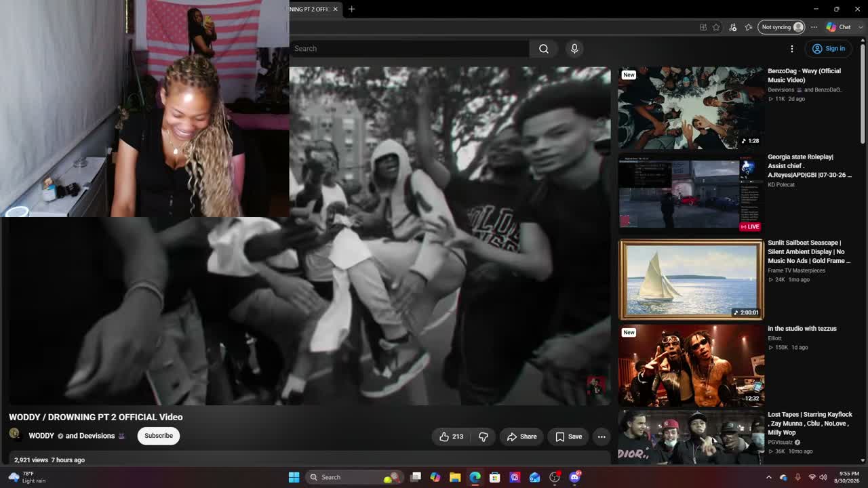This screenshot has height=488, width=868.
Task: Open the Edge media control icon
Action: pos(732,27)
